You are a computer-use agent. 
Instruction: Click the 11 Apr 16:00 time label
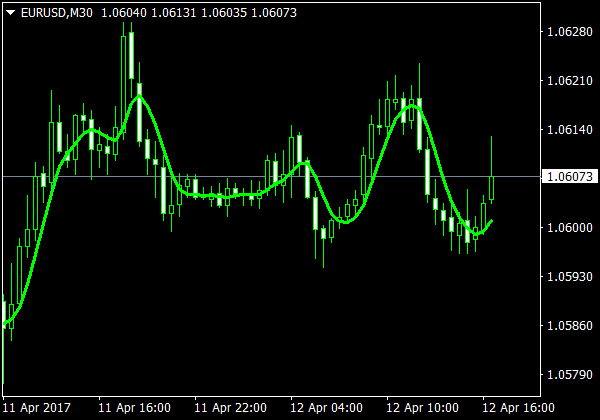[x=135, y=408]
